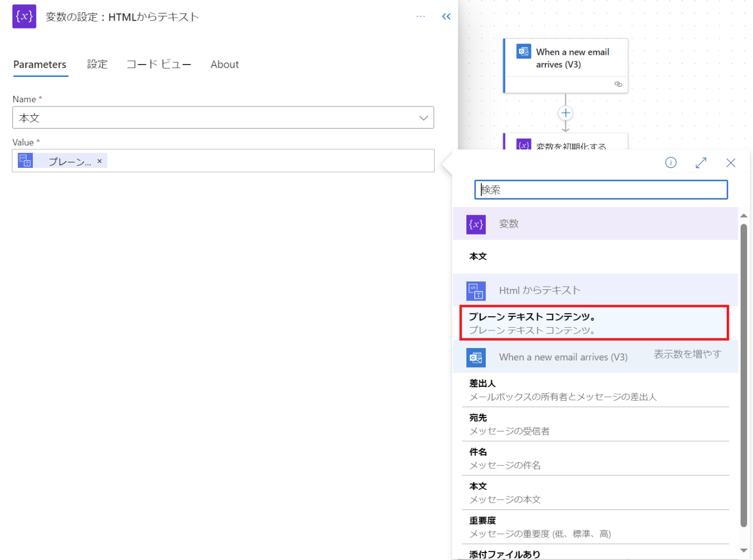This screenshot has height=560, width=753.
Task: Click the Outlook icon next to When a new email arrives
Action: click(476, 357)
